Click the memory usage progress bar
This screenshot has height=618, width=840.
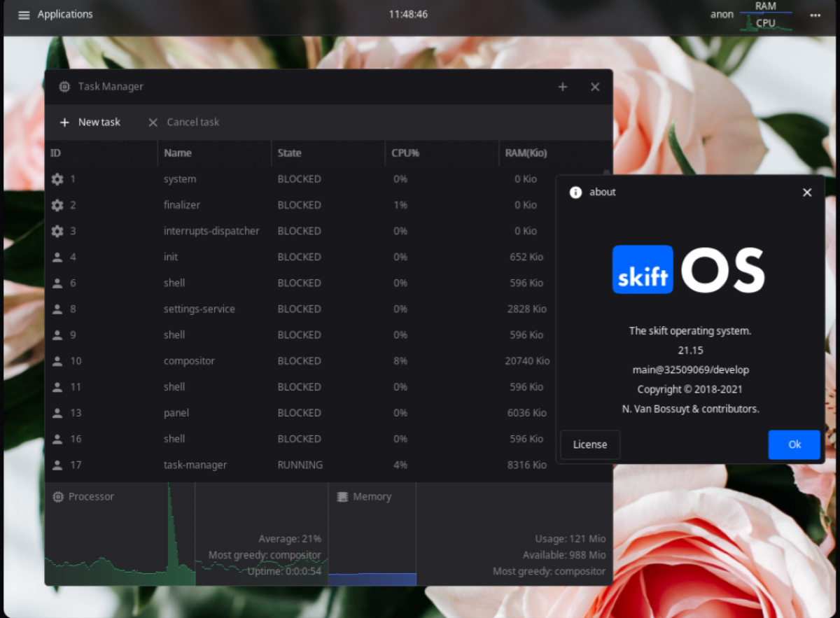point(373,580)
